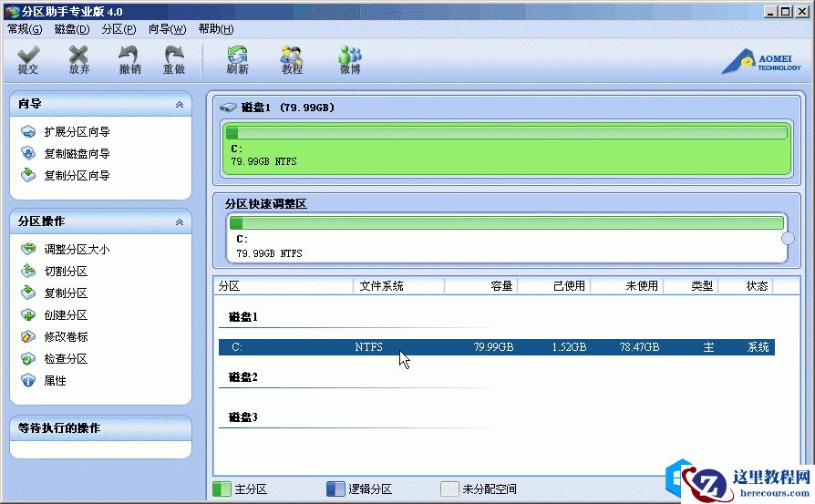Sort by the 文件系统 column header

(x=398, y=286)
